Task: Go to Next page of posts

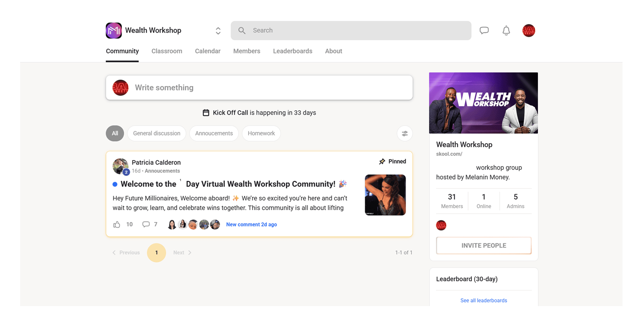Action: tap(182, 253)
